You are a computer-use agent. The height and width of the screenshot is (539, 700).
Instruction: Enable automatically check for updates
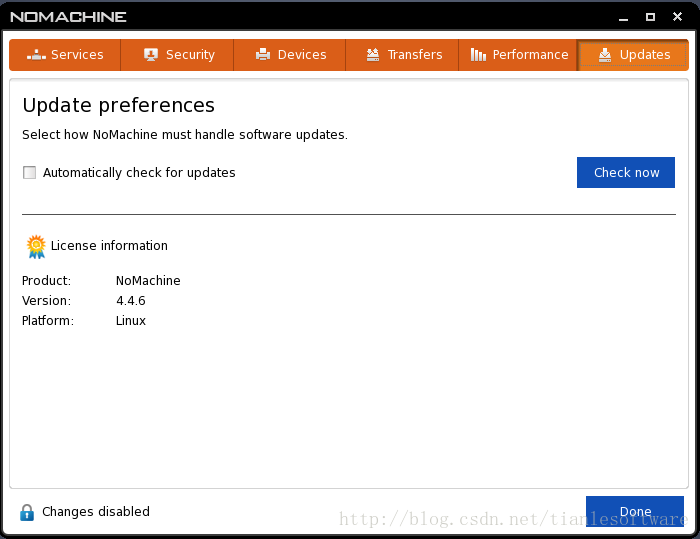29,172
